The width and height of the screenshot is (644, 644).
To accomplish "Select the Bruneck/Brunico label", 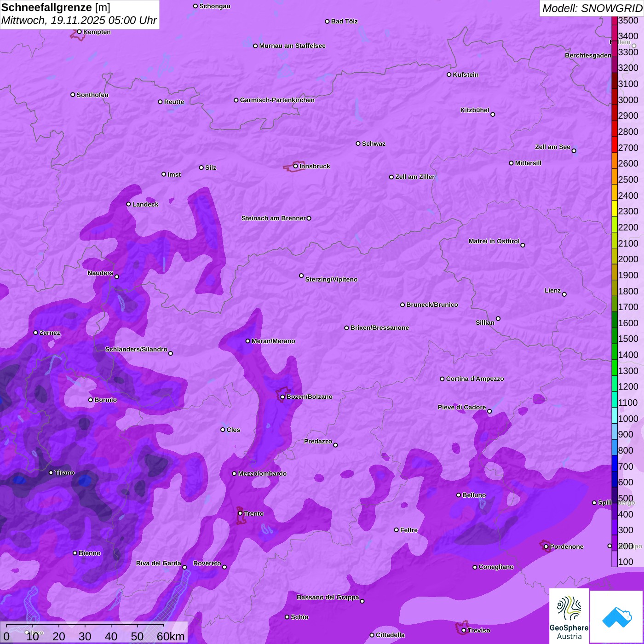I will (432, 305).
